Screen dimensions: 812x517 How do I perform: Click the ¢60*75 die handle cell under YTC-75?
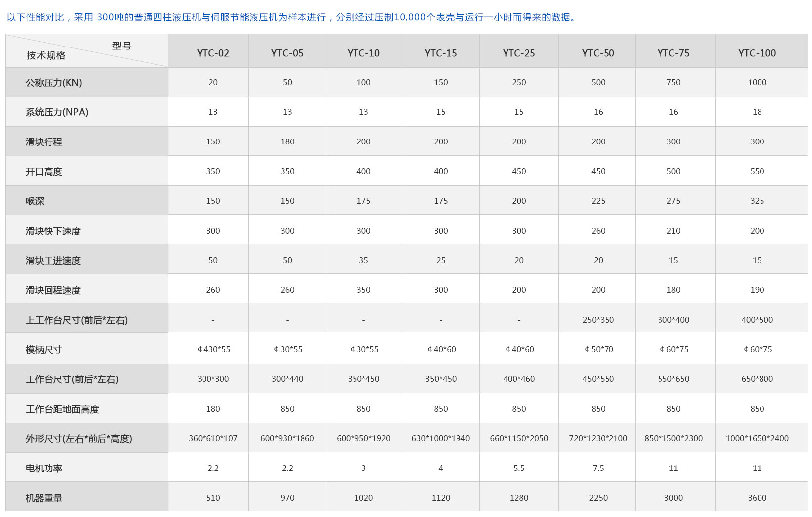[674, 348]
